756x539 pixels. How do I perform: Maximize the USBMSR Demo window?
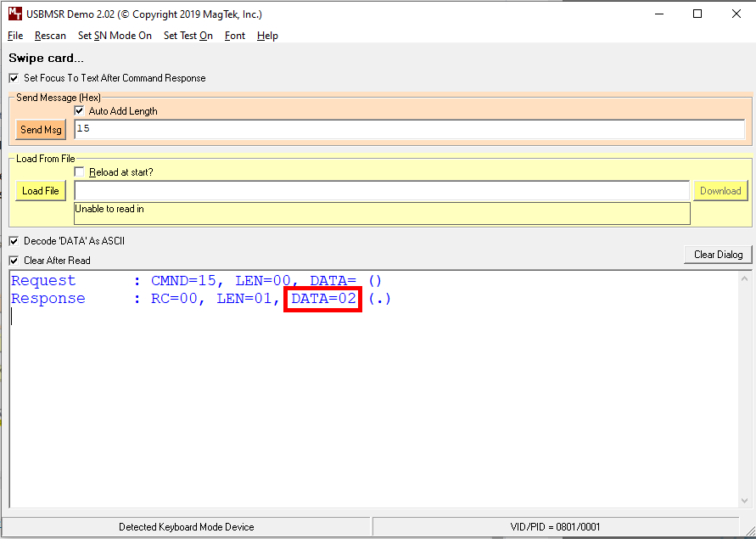[697, 14]
